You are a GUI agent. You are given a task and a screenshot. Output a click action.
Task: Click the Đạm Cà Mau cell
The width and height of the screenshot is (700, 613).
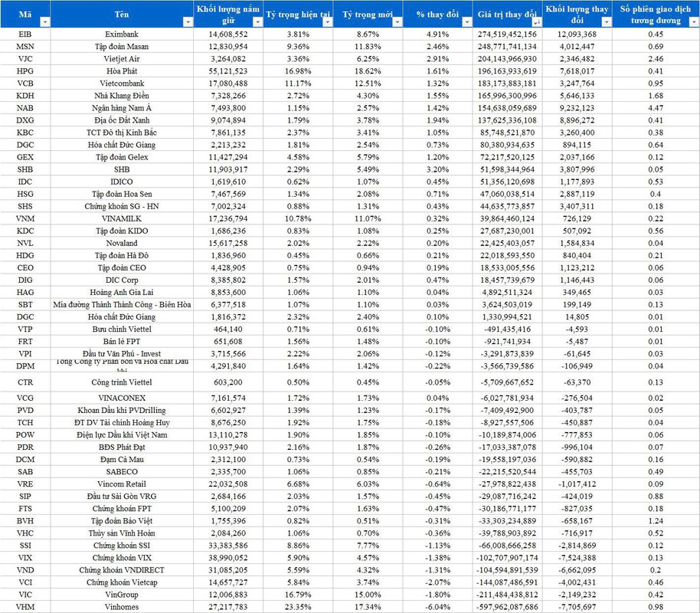click(x=122, y=459)
